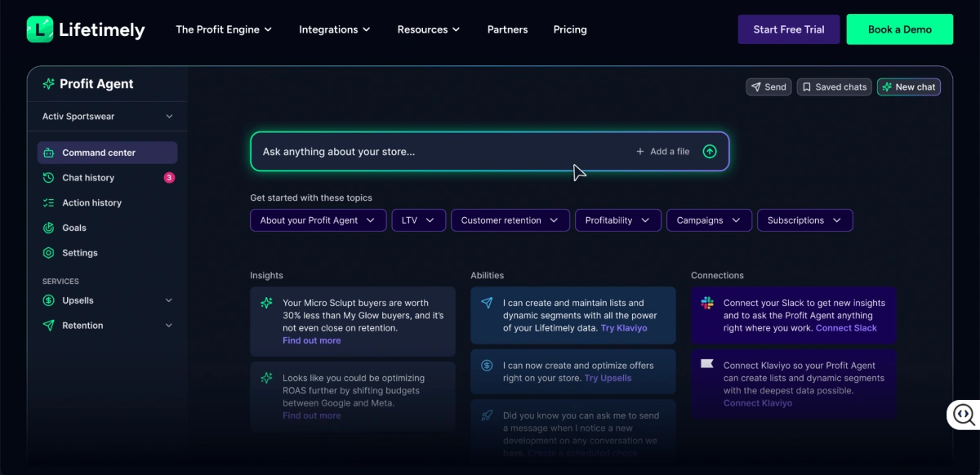Open the Campaigns topic dropdown
Screen dimensions: 980x475
coord(709,220)
